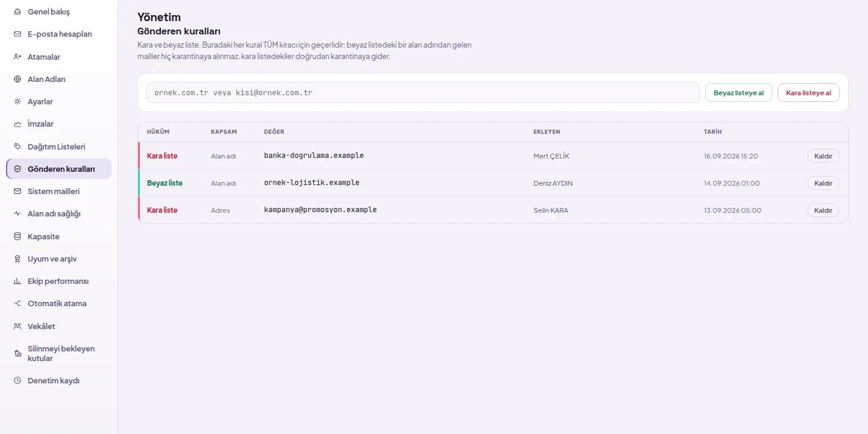Viewport: 868px width, 434px height.
Task: Click the gear icon beside Ayarlar
Action: [17, 102]
